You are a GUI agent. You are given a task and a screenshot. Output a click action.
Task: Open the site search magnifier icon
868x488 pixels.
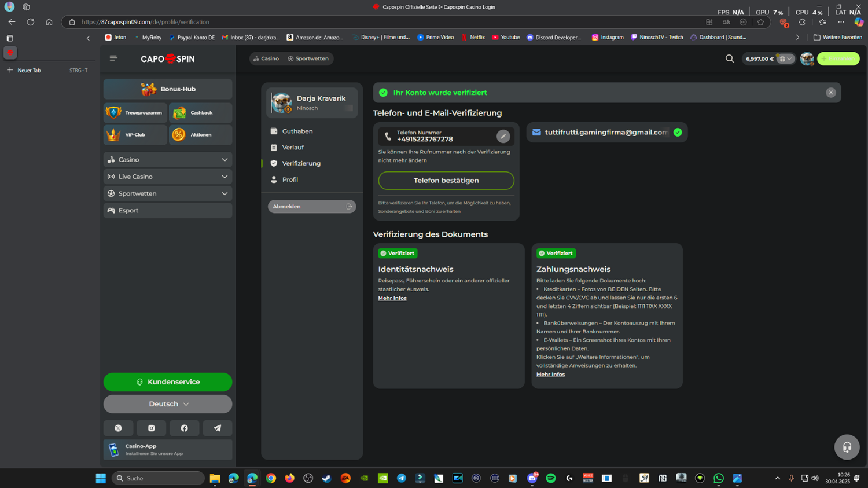tap(730, 58)
